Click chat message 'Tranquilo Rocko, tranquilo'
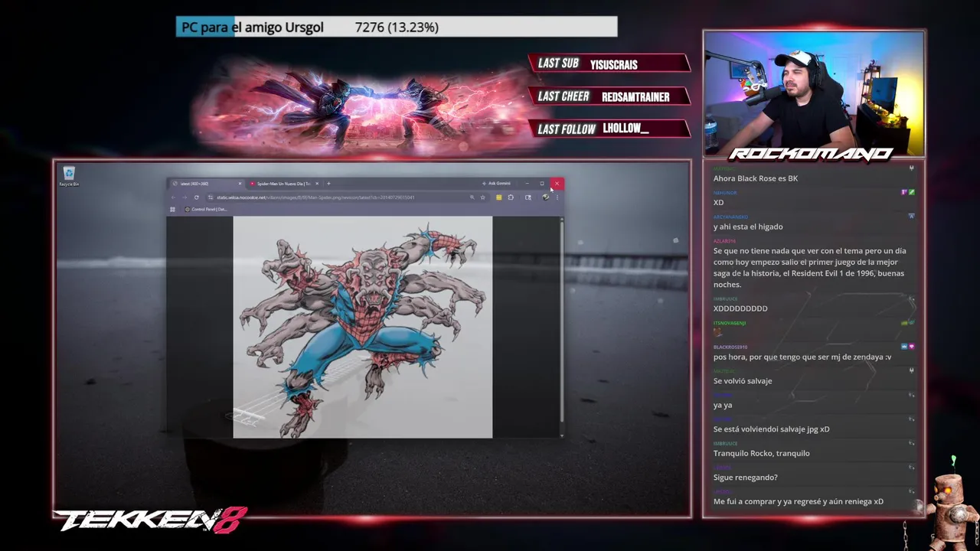Image resolution: width=980 pixels, height=551 pixels. pyautogui.click(x=762, y=453)
